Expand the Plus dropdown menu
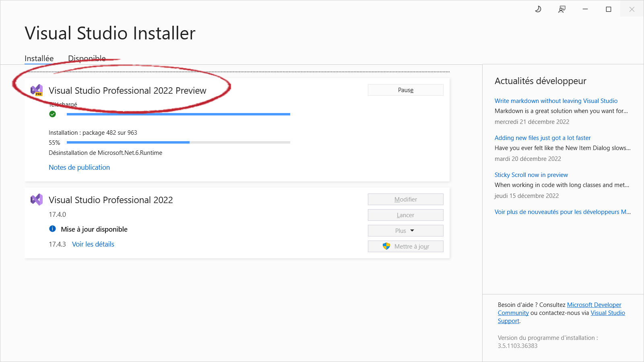This screenshot has width=644, height=362. tap(405, 230)
